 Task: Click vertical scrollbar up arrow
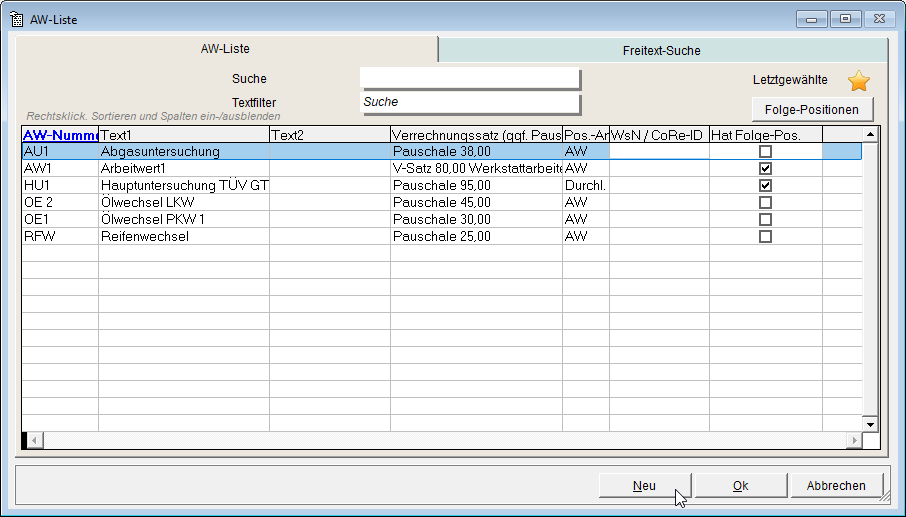(870, 135)
